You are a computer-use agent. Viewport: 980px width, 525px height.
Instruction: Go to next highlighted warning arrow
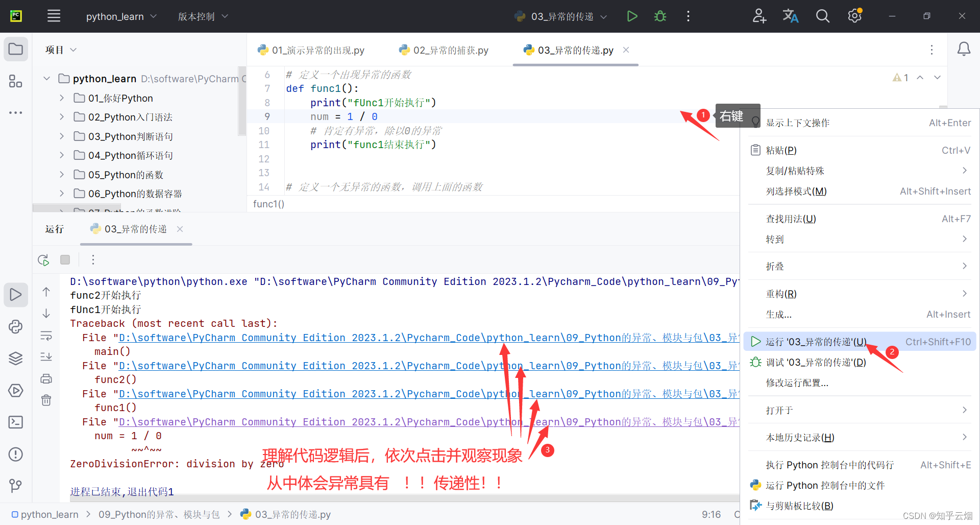tap(938, 78)
